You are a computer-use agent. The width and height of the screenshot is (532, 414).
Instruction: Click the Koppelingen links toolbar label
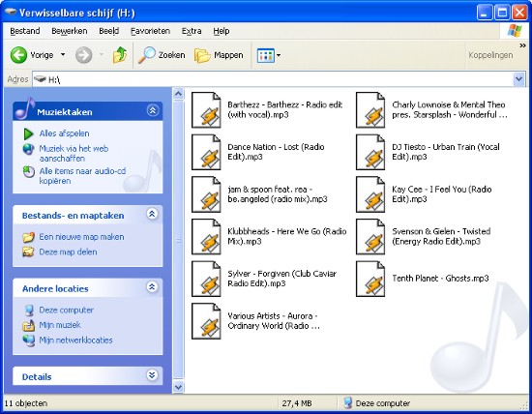(490, 55)
